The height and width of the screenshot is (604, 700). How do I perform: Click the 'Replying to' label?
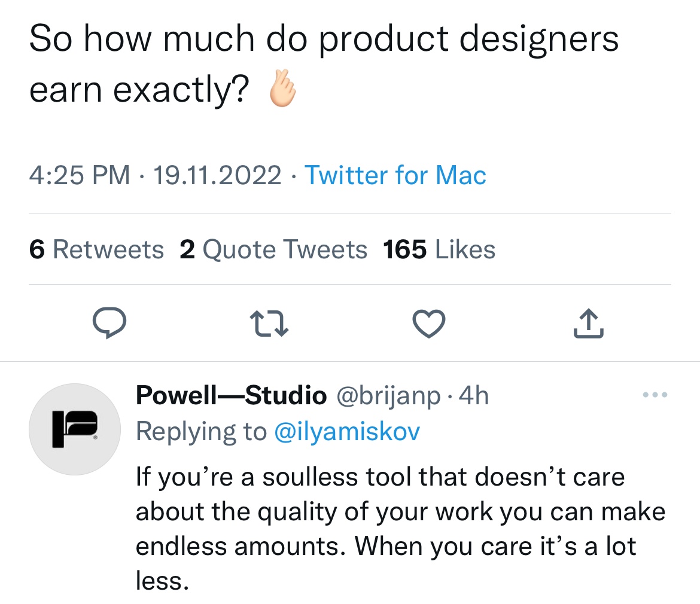(202, 431)
